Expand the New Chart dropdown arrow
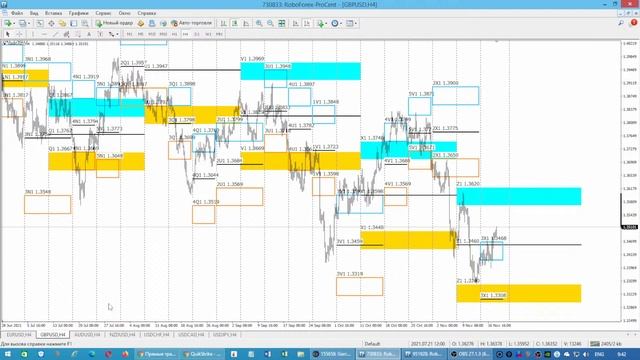The width and height of the screenshot is (640, 360). pyautogui.click(x=13, y=24)
